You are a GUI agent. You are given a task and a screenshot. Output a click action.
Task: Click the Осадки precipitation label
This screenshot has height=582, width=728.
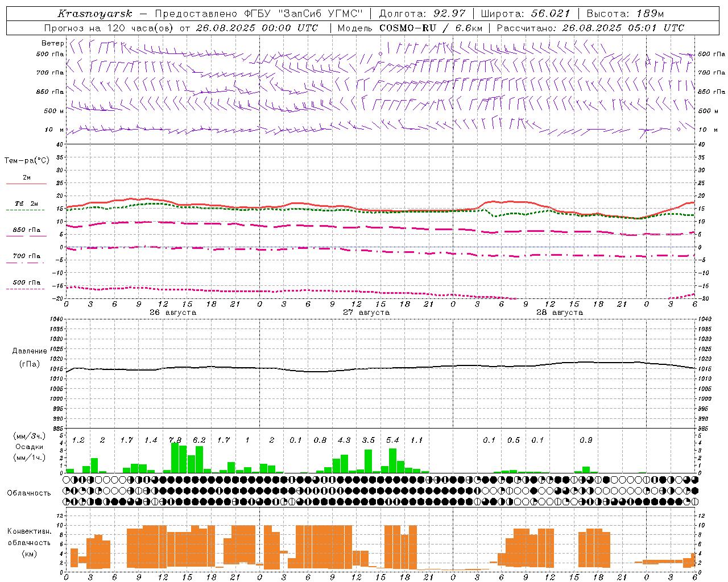coord(30,447)
